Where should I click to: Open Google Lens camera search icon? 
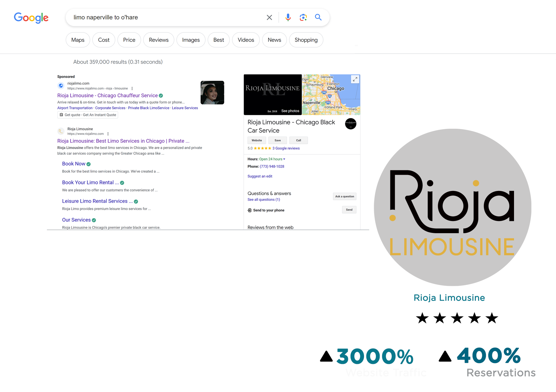(x=303, y=17)
